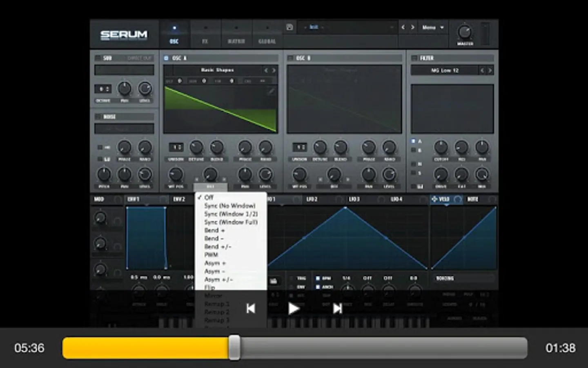
Task: Click the OSC A unison stepper
Action: tap(176, 147)
